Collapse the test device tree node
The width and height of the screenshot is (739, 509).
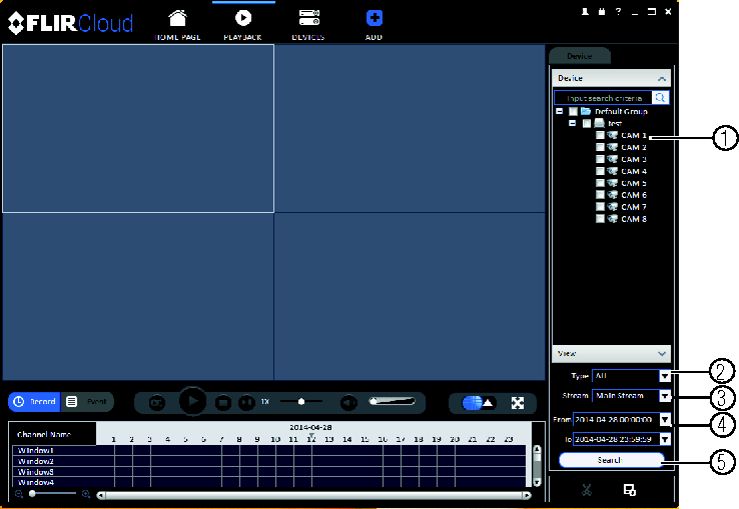[x=572, y=123]
